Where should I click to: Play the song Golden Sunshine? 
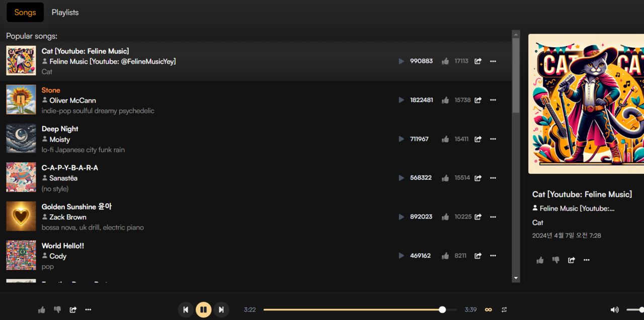[x=401, y=217]
